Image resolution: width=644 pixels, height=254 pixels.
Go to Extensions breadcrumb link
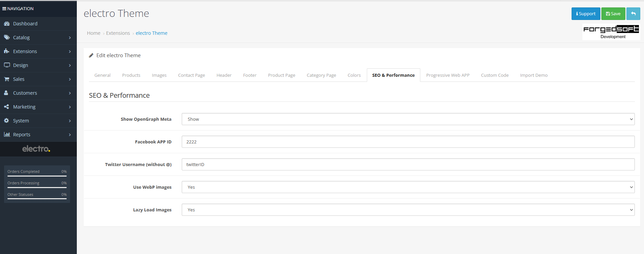[118, 33]
